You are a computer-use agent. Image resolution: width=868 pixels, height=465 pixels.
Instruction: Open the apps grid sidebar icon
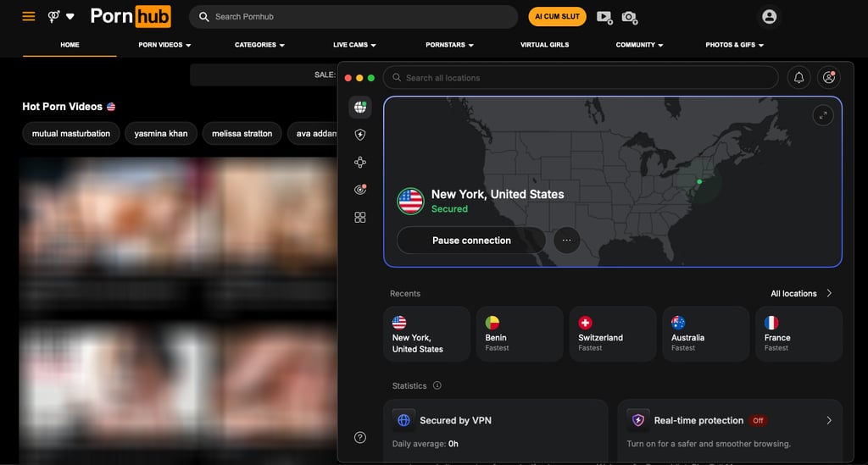pos(359,218)
